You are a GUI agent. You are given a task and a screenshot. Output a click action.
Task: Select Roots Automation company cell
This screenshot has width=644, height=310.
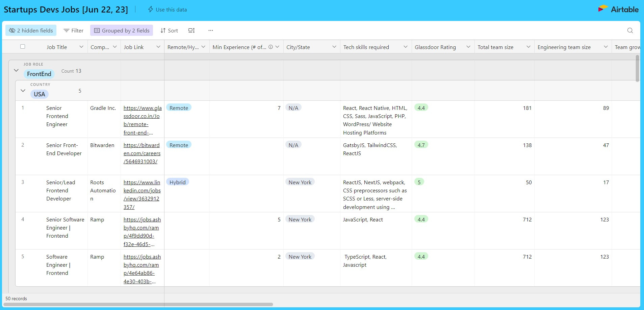pos(104,193)
